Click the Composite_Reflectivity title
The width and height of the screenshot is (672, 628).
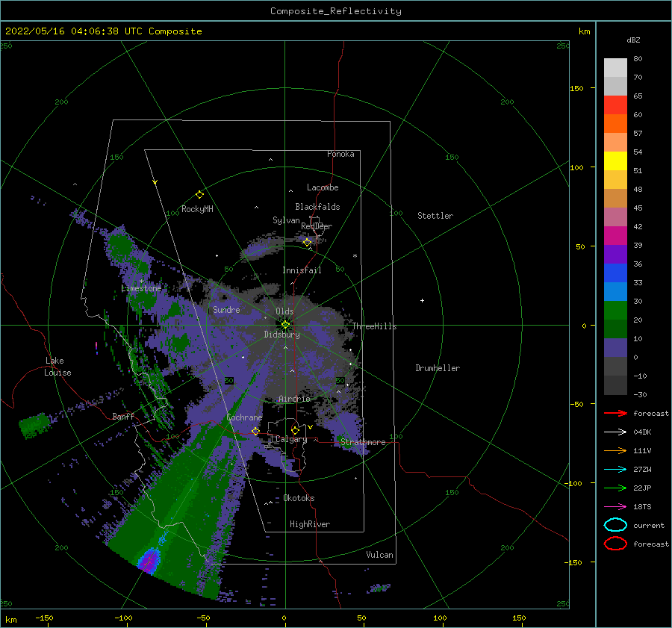tap(336, 11)
